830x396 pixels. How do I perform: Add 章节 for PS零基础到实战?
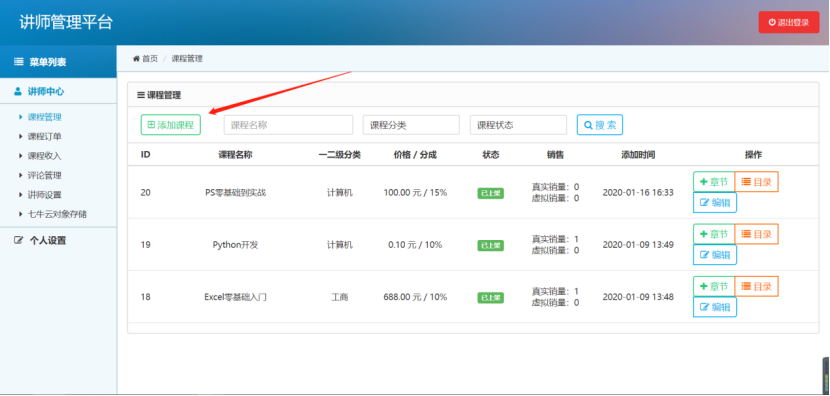tap(714, 182)
